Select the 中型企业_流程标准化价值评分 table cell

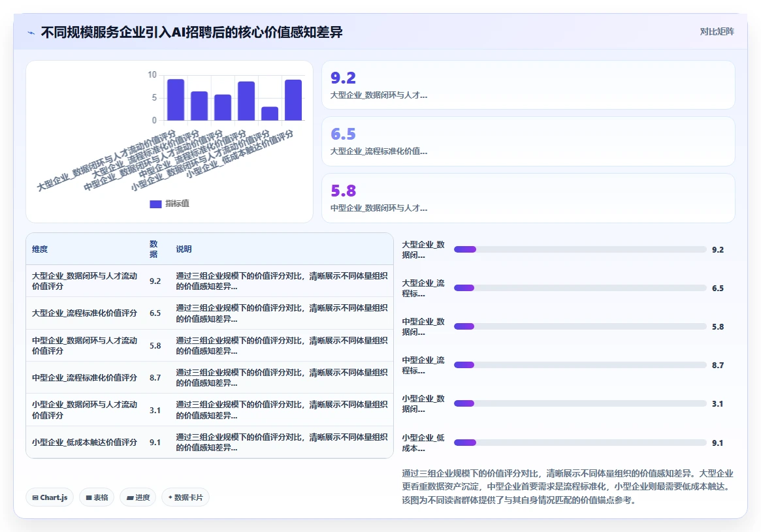(84, 378)
